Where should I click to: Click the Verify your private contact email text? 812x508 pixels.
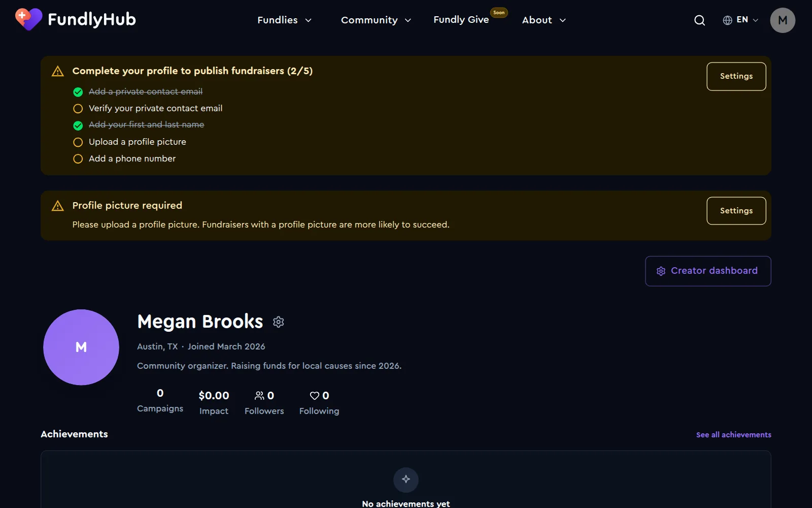click(x=156, y=108)
